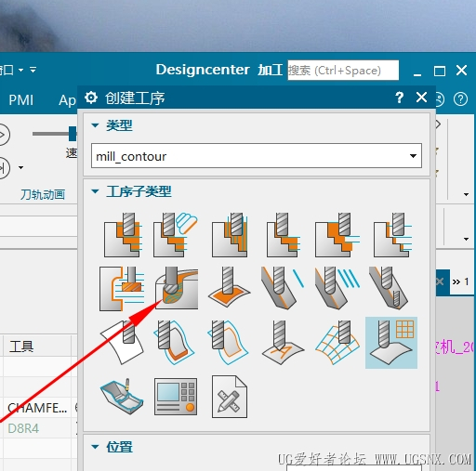Viewport: 476px width, 471px height.
Task: Open the circled question-mark help icon
Action: tap(461, 99)
